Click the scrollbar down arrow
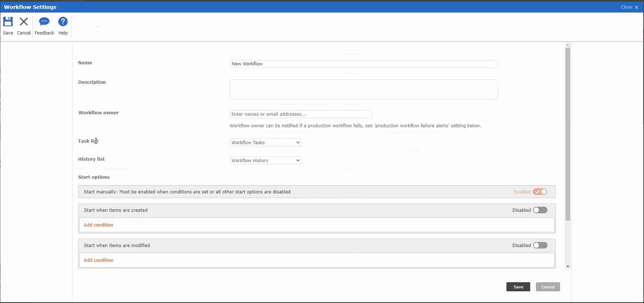This screenshot has width=644, height=303. pos(568,267)
